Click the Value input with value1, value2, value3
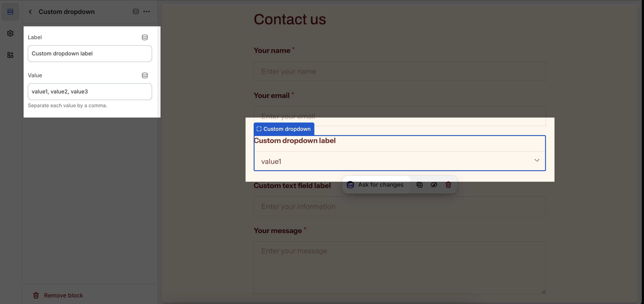The width and height of the screenshot is (644, 304). [x=90, y=92]
